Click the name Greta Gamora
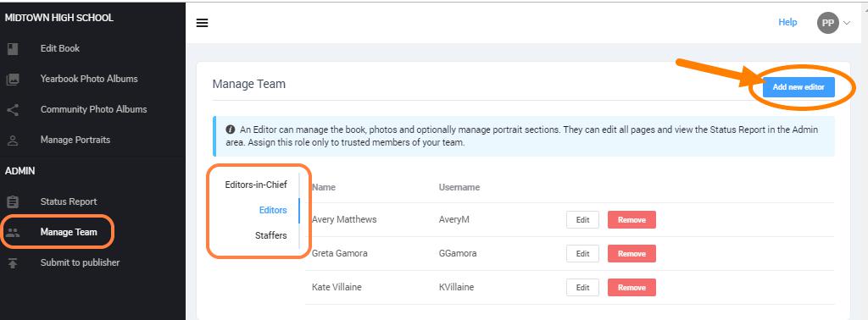868x320 pixels. [340, 254]
